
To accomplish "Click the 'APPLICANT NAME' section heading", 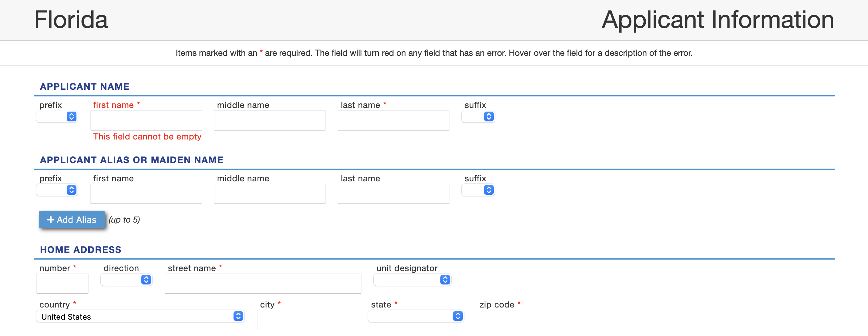I will pos(85,87).
